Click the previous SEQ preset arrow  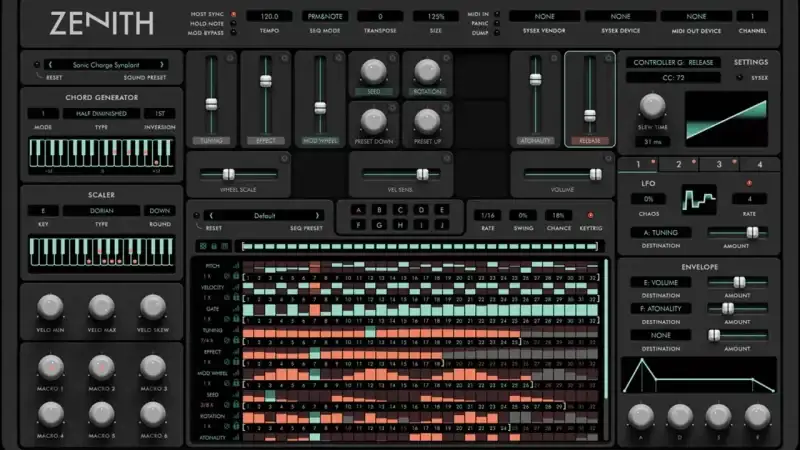(211, 216)
